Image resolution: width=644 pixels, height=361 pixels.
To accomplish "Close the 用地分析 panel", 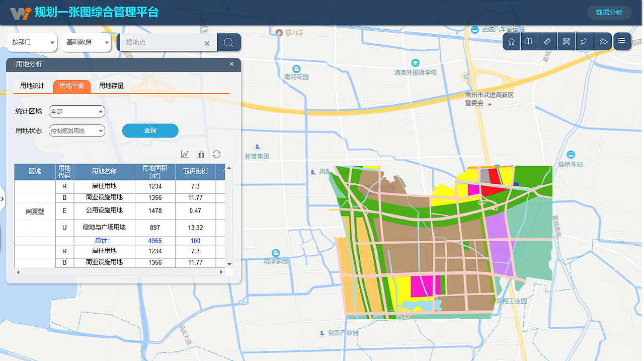I will click(231, 64).
